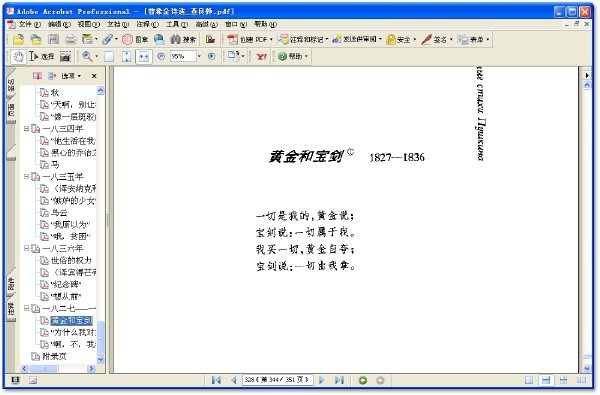Select the 乌云 bookmark
Screen dimensions: 600x395
[x=59, y=212]
